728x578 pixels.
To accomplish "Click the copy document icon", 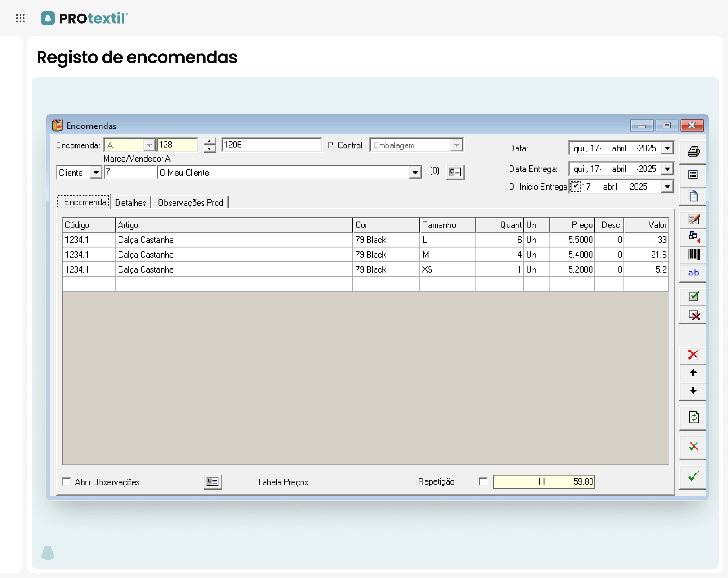I will click(693, 196).
